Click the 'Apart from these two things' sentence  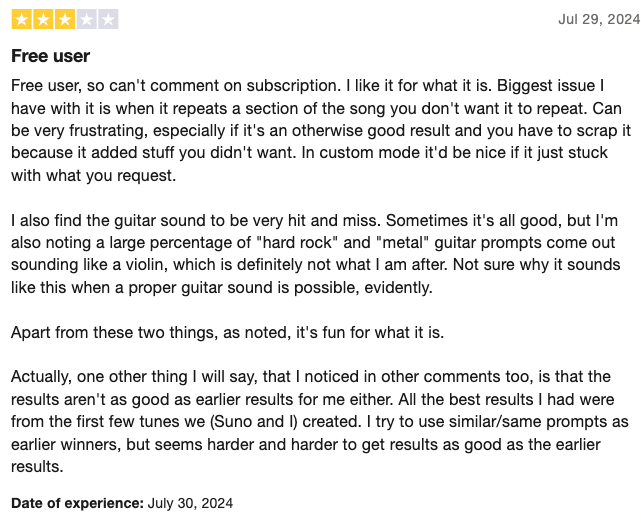(227, 332)
